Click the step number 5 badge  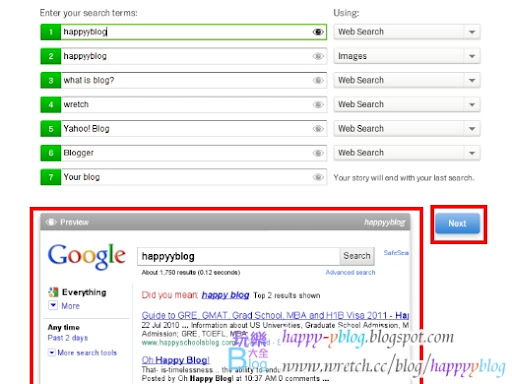[51, 129]
